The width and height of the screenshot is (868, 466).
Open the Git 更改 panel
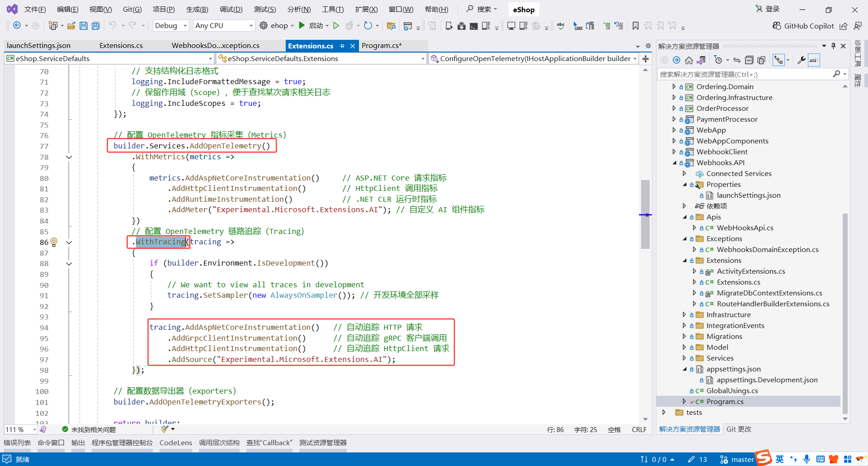tap(738, 429)
